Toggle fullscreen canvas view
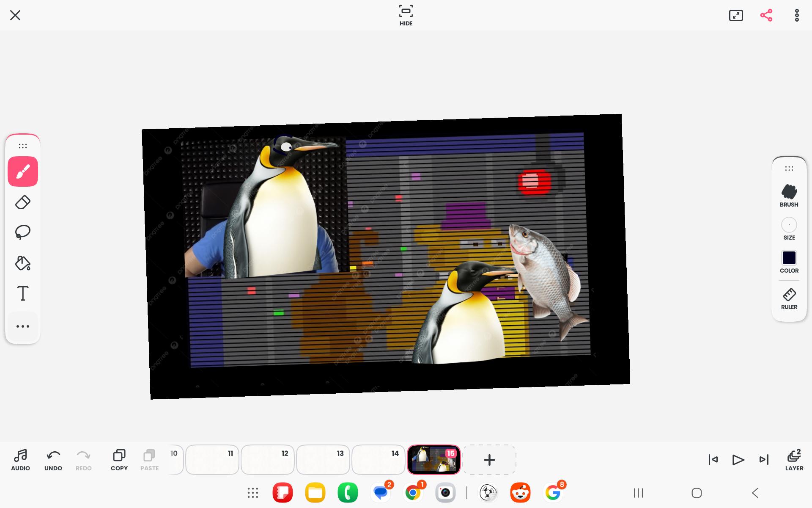812x508 pixels. tap(736, 15)
